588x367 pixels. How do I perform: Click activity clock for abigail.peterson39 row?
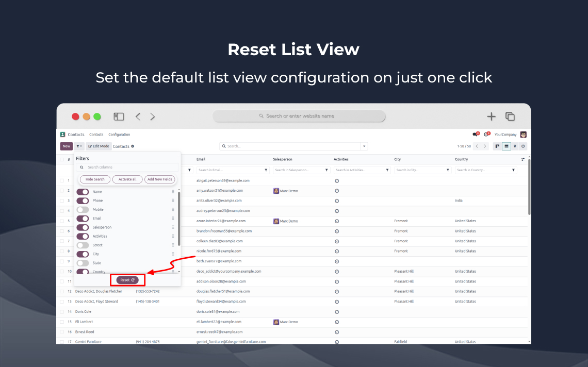pyautogui.click(x=337, y=181)
